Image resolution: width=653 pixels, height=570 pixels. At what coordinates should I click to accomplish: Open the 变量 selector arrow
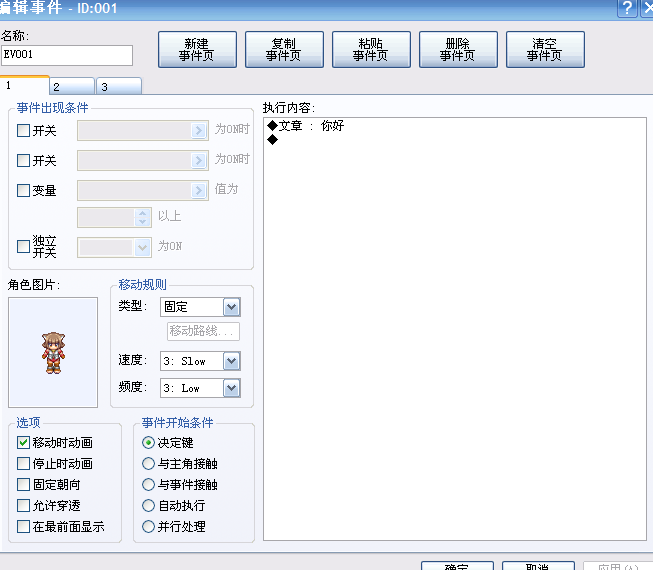click(199, 191)
